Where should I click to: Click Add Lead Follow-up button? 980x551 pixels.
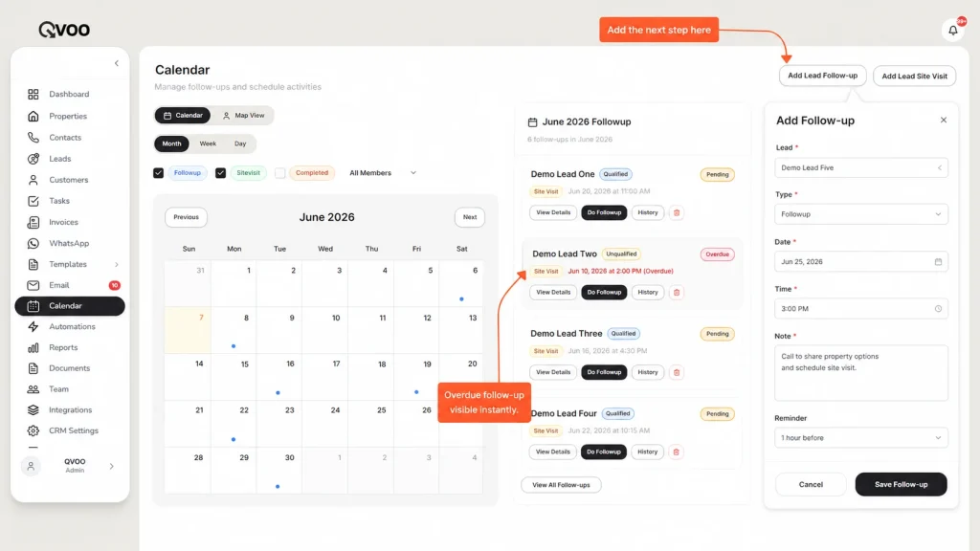coord(822,76)
